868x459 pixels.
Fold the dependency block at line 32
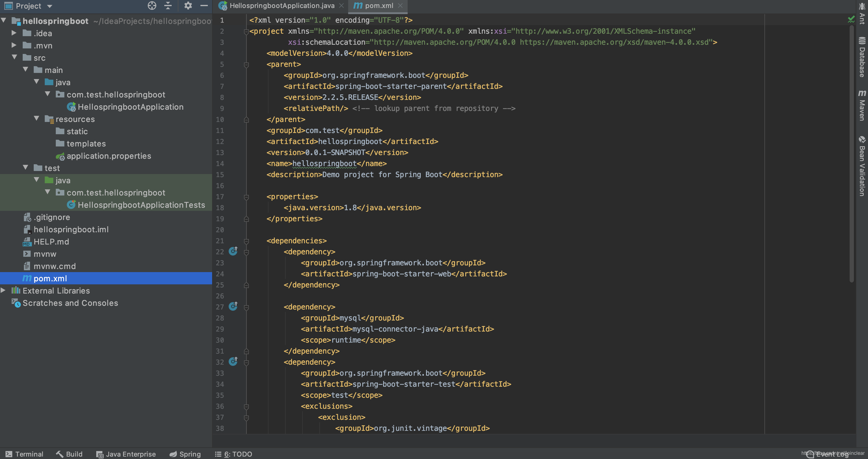[246, 363]
